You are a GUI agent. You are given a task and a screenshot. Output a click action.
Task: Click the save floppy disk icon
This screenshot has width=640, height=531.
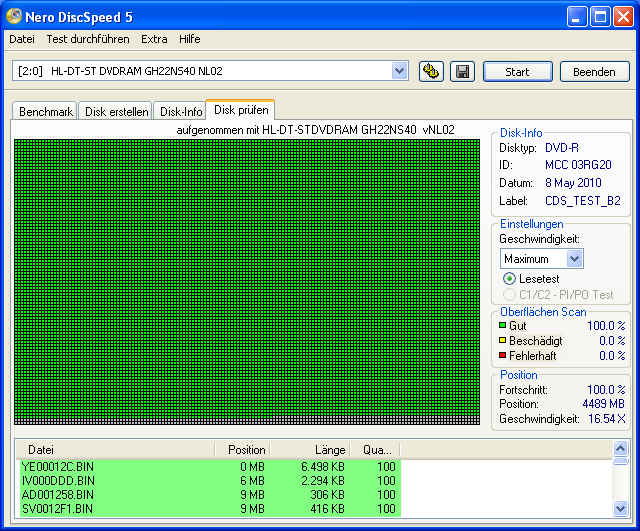[462, 72]
